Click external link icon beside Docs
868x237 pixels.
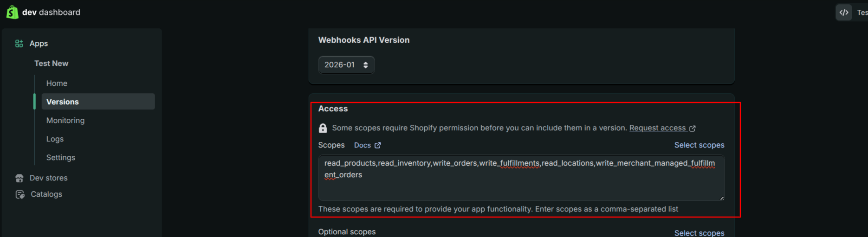378,146
